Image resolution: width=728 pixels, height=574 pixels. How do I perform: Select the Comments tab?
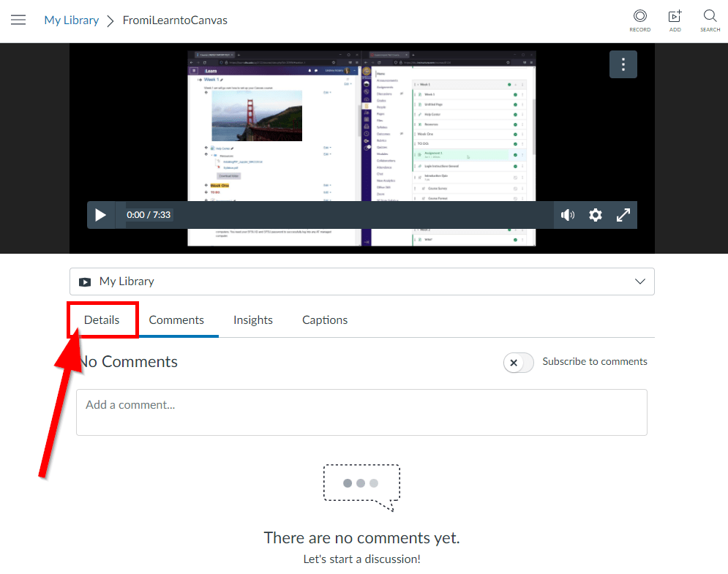(x=176, y=320)
